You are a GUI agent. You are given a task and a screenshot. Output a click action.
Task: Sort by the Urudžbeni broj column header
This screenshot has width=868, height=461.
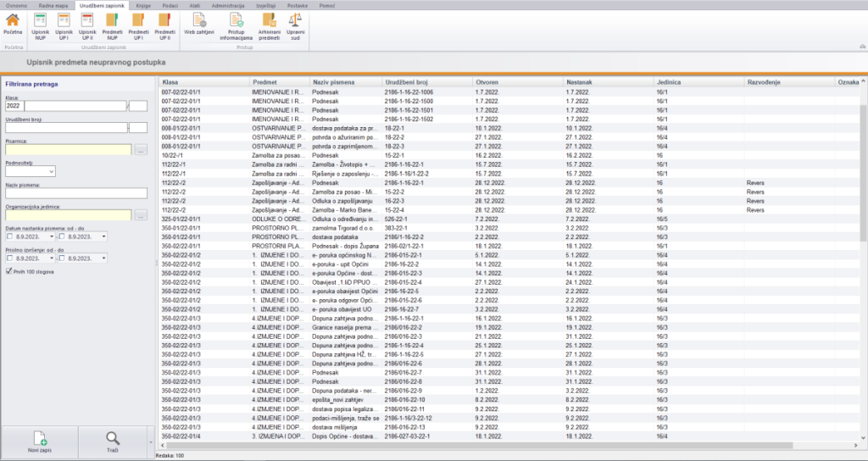pos(427,82)
